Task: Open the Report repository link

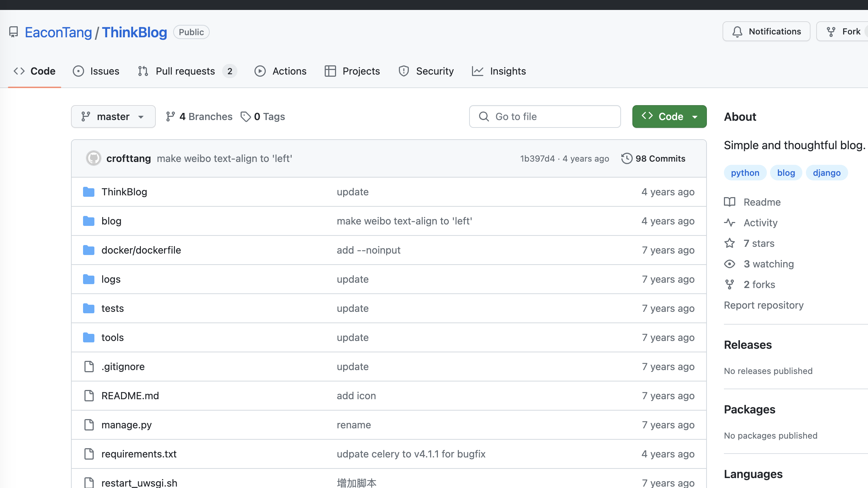Action: [764, 305]
